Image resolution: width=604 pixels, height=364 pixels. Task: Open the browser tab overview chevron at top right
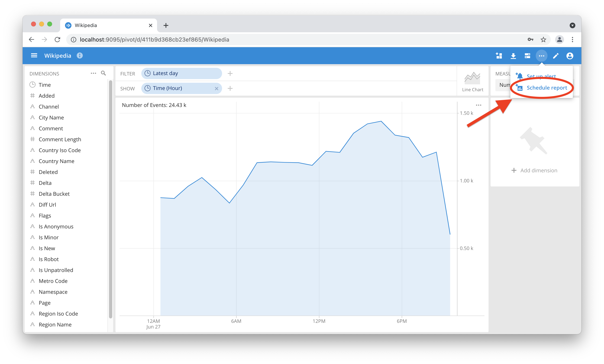tap(573, 25)
